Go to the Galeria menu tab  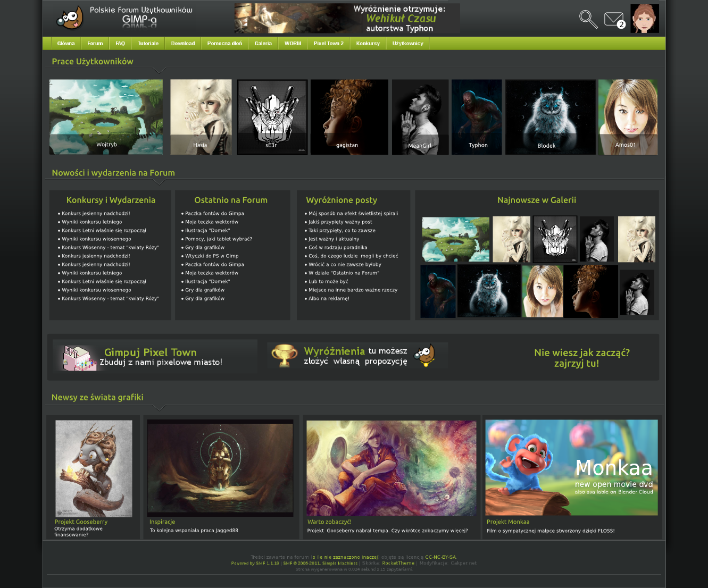[263, 44]
